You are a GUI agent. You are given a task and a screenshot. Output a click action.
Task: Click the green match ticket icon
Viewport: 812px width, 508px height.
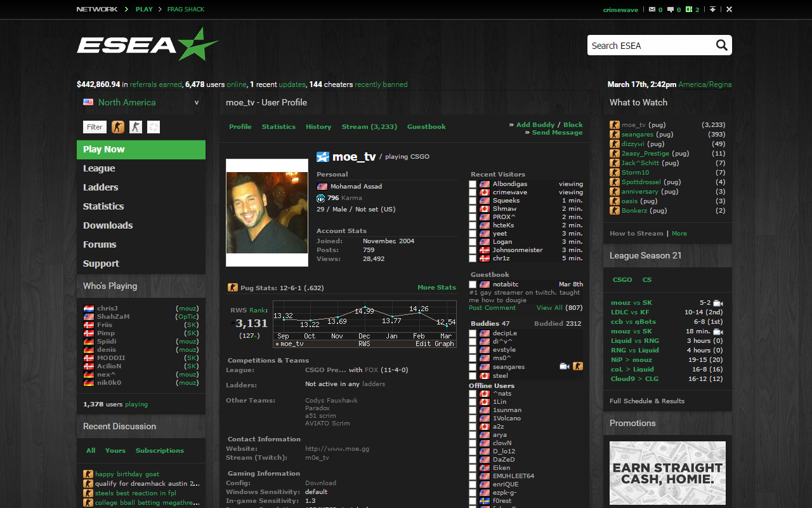(x=689, y=10)
